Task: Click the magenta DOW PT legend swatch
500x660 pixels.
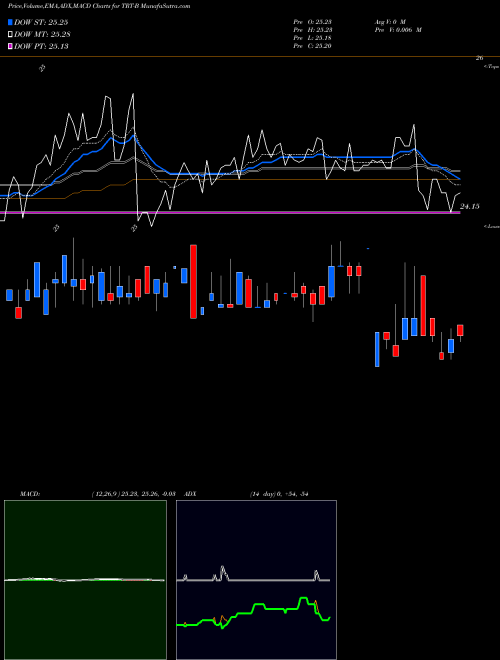Action: coord(10,46)
